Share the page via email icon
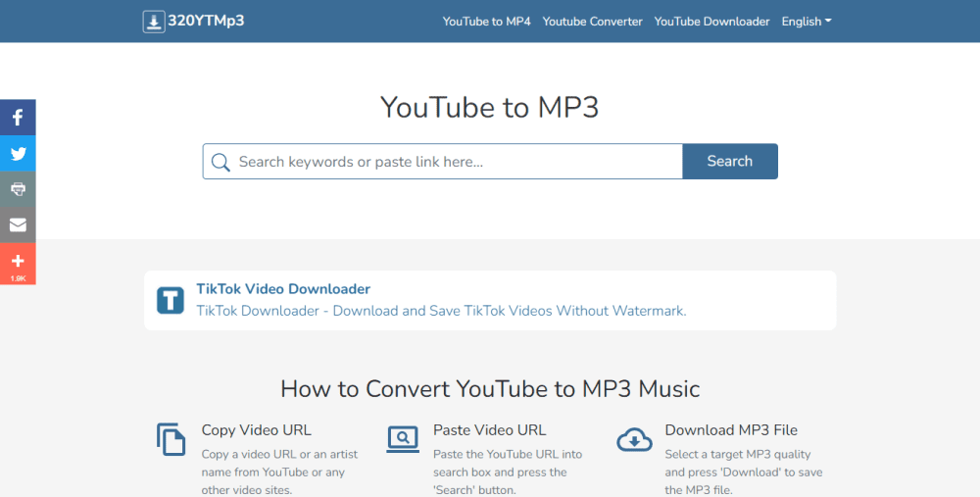The image size is (980, 497). click(x=18, y=225)
